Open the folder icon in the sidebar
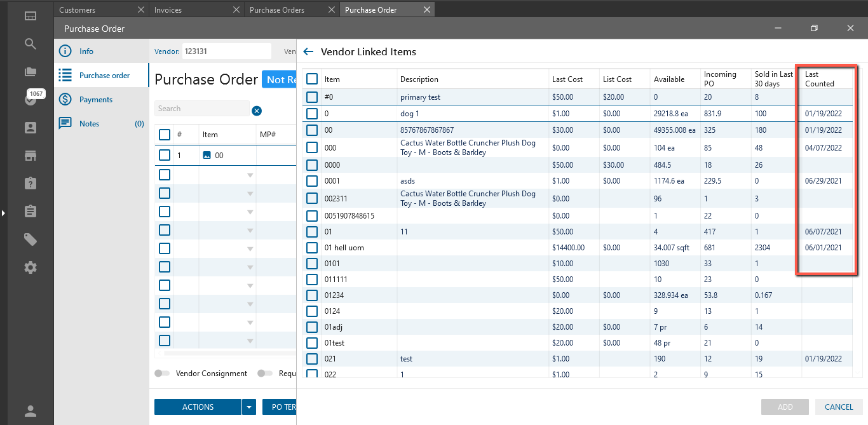The height and width of the screenshot is (425, 868). [31, 72]
